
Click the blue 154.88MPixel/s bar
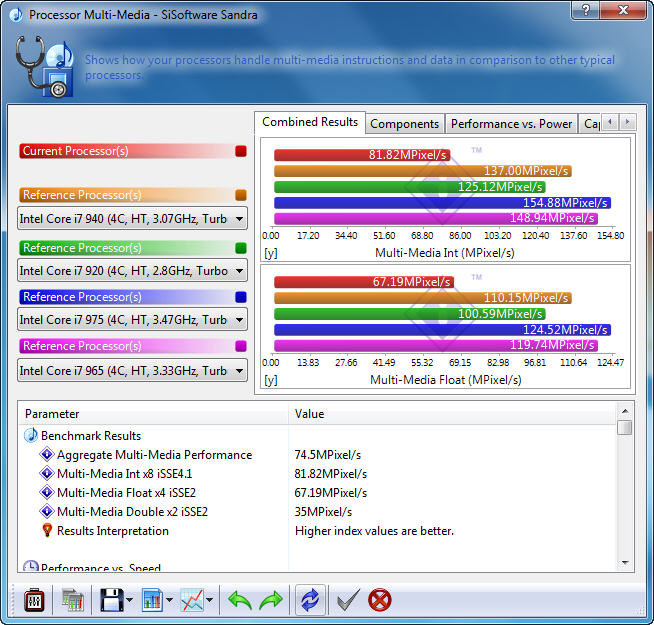pos(442,203)
